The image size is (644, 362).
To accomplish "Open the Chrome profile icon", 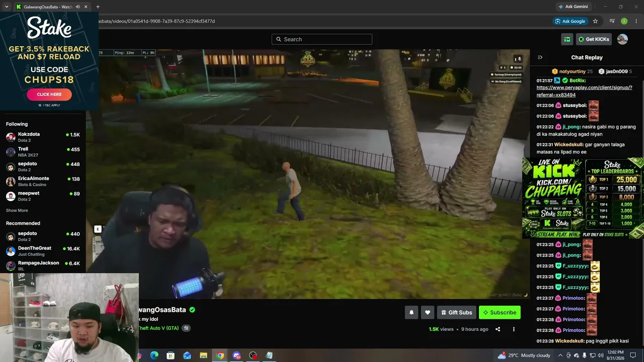I will [x=624, y=21].
